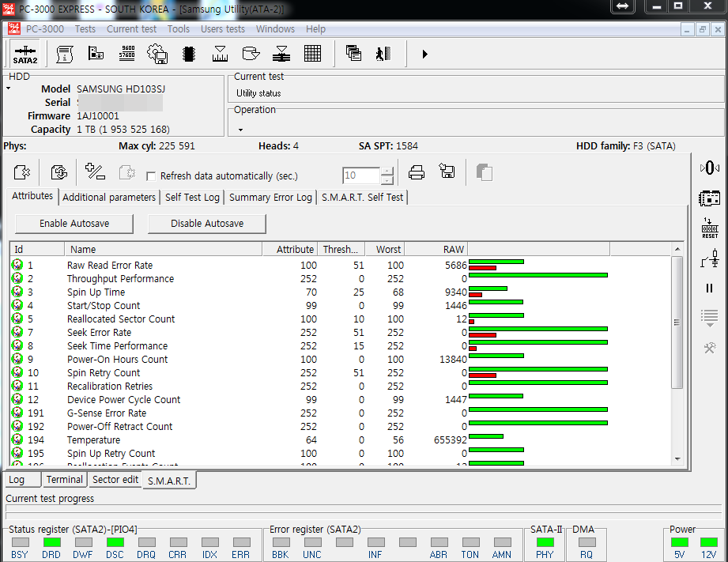Expand the Operation panel dropdown arrow
Image resolution: width=728 pixels, height=562 pixels.
point(240,130)
